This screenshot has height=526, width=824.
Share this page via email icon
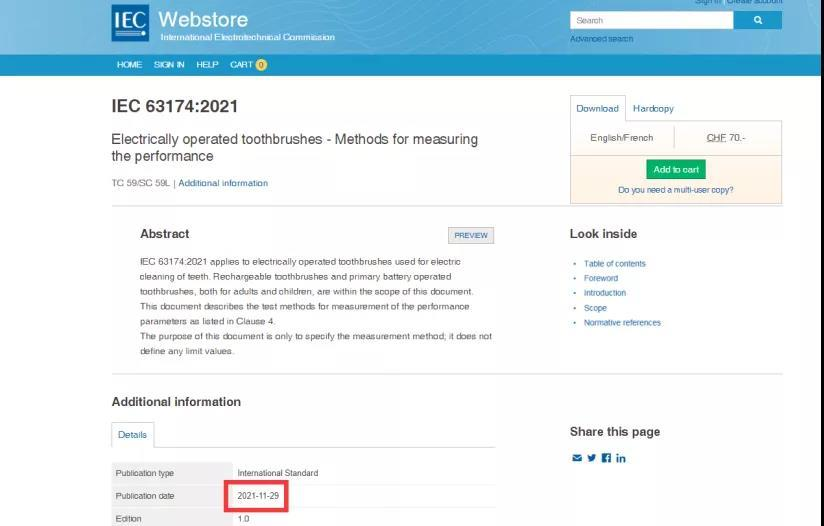pyautogui.click(x=576, y=458)
